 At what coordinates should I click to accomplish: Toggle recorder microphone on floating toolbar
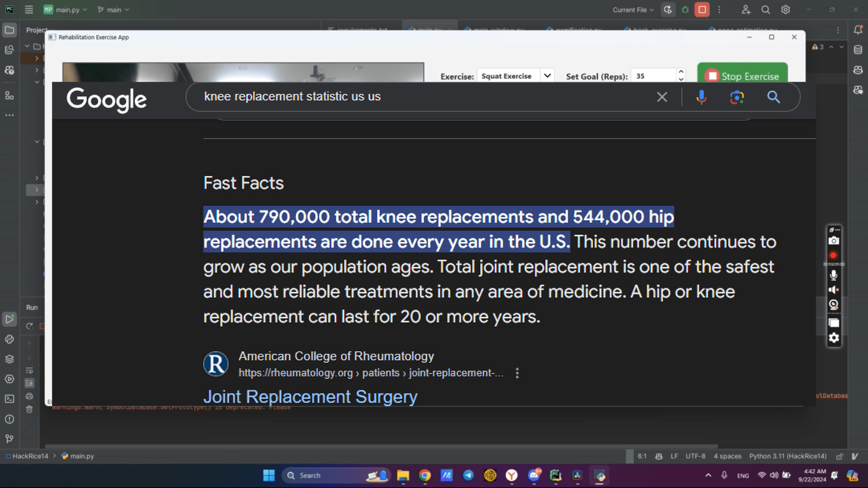tap(834, 275)
